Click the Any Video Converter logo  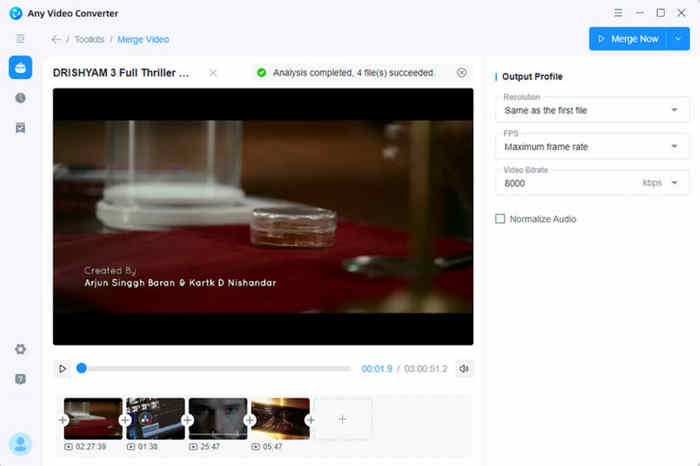[x=16, y=13]
